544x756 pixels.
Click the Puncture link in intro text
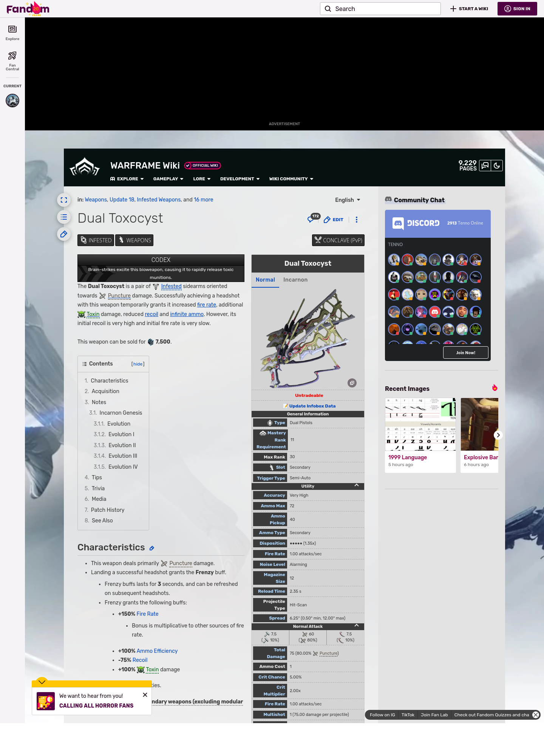pos(119,296)
